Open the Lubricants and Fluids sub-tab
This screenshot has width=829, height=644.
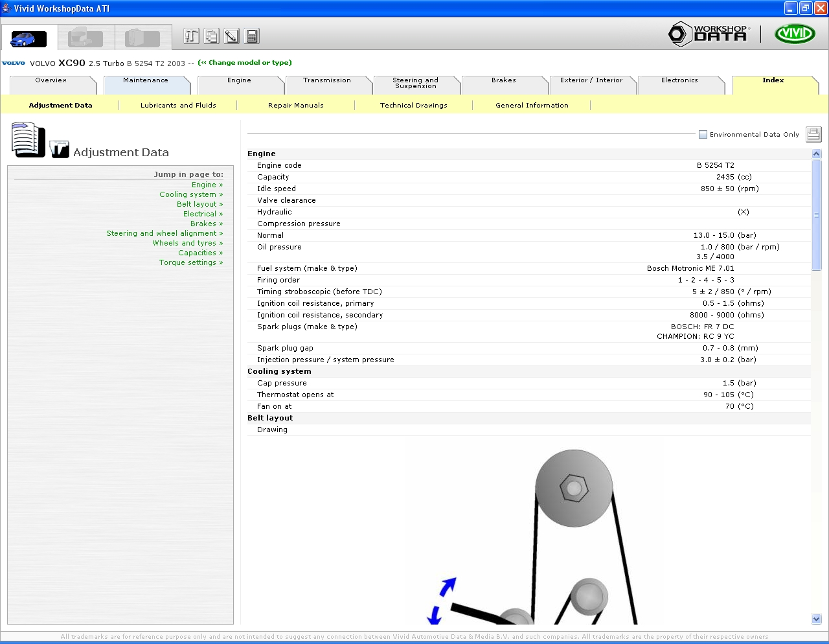179,105
